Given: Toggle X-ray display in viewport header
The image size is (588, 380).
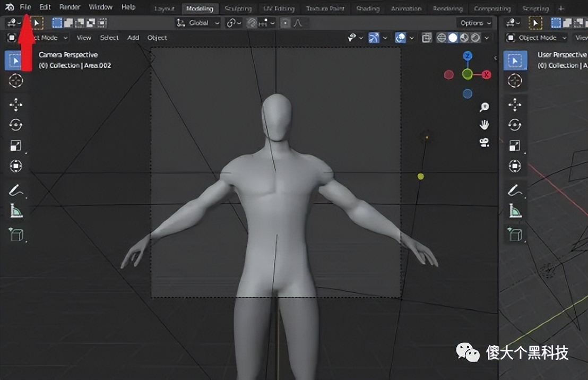Looking at the screenshot, I should pos(427,38).
